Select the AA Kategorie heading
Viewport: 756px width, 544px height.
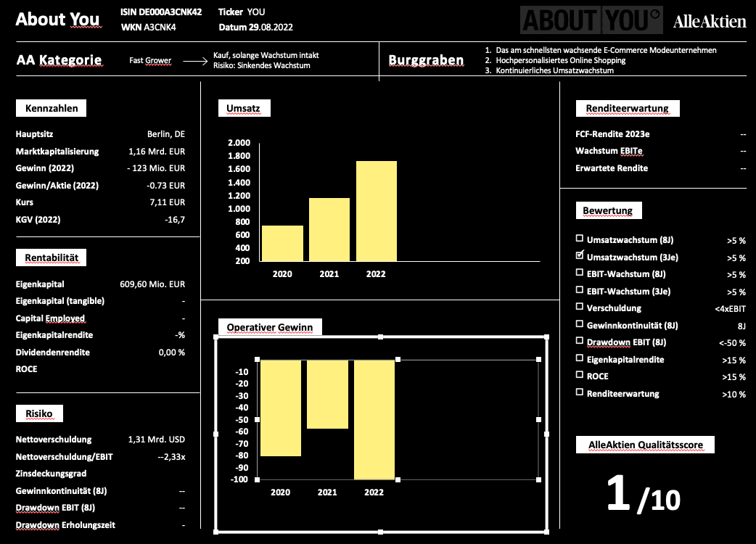[59, 60]
